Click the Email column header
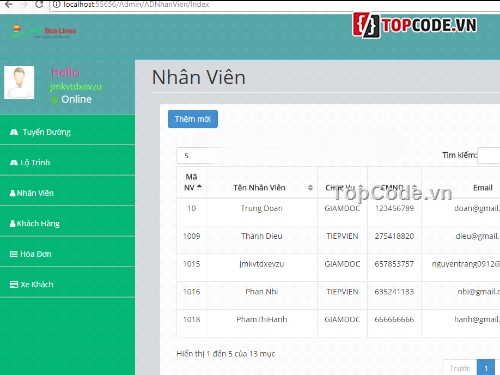This screenshot has height=375, width=500. click(x=483, y=188)
